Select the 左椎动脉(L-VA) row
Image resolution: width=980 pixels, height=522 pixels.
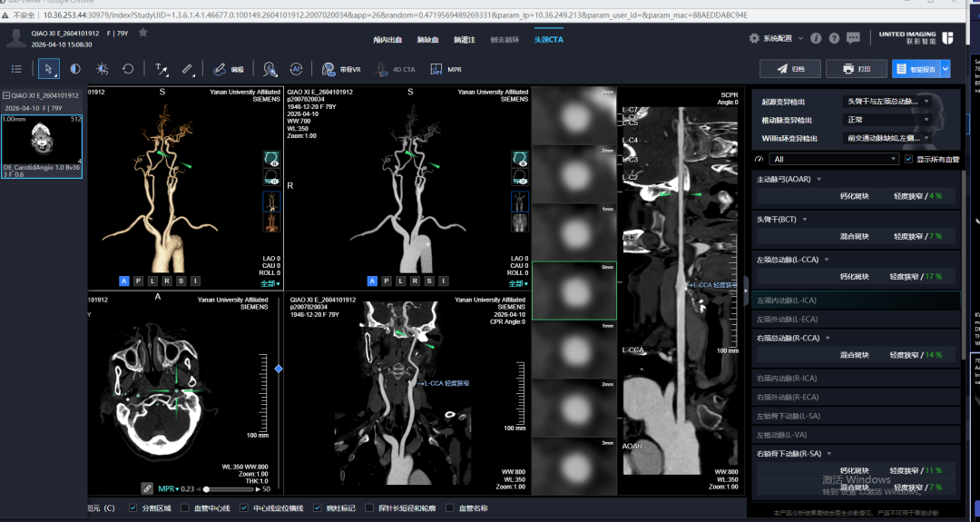857,435
